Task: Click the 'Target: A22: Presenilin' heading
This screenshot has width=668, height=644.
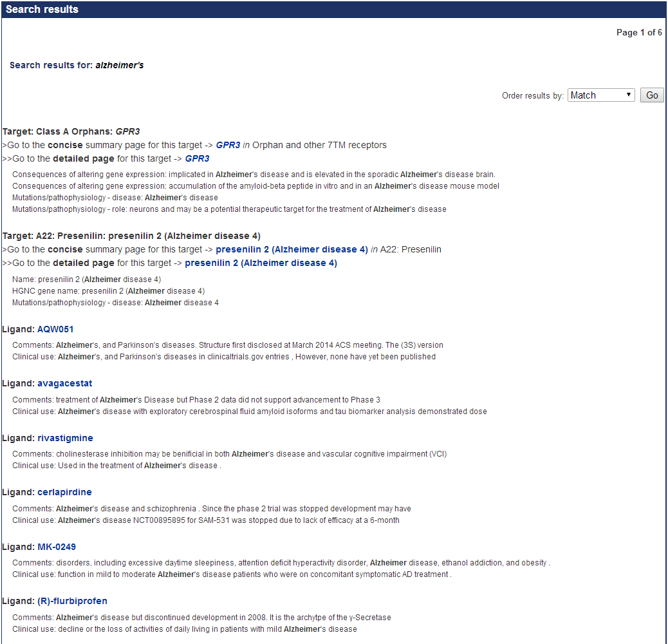Action: (131, 236)
